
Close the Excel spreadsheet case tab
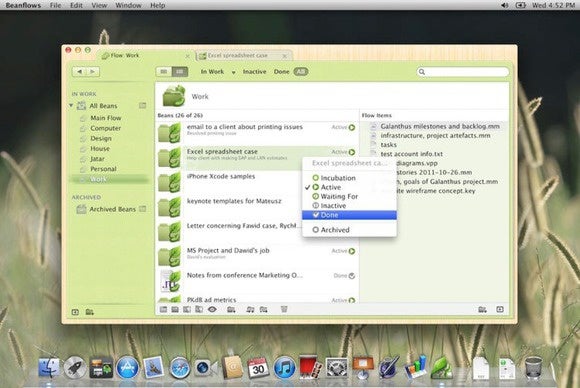[x=284, y=56]
